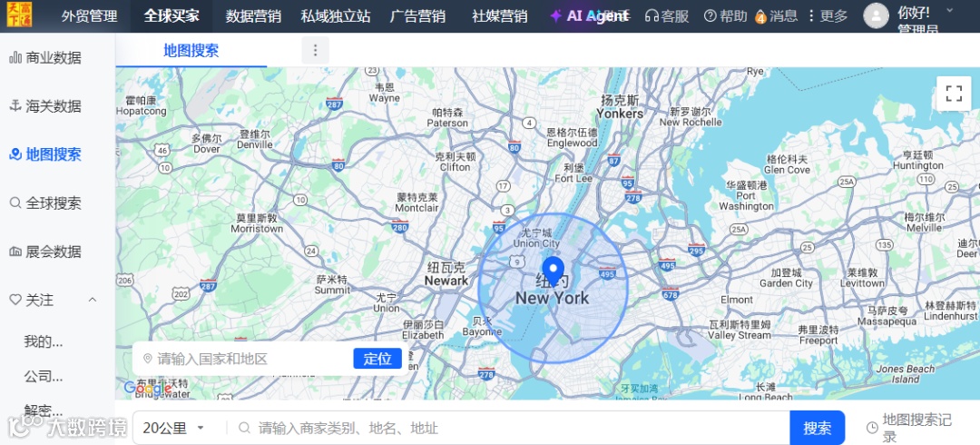Click the merchant category search input
The width and height of the screenshot is (980, 445).
click(513, 428)
